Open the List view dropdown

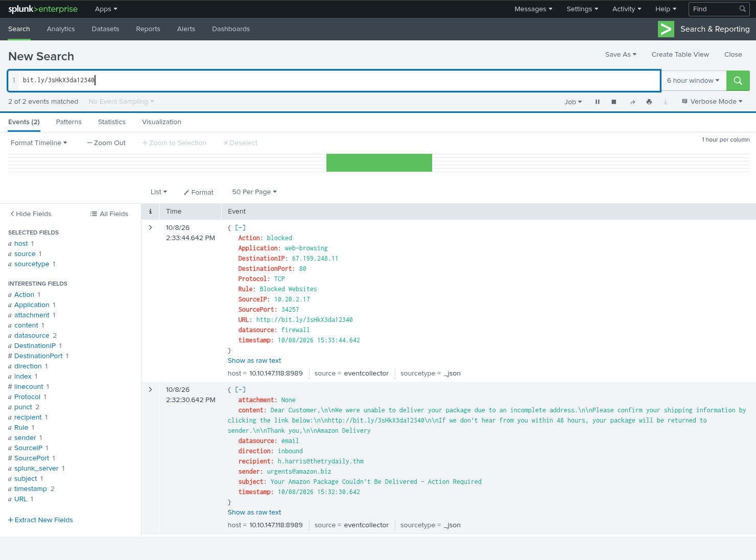[x=159, y=192]
